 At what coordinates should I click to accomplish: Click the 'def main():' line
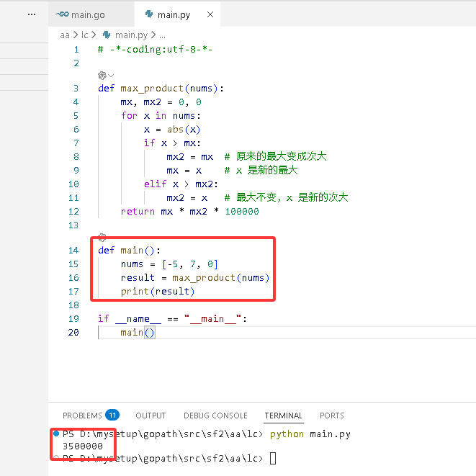(x=129, y=251)
